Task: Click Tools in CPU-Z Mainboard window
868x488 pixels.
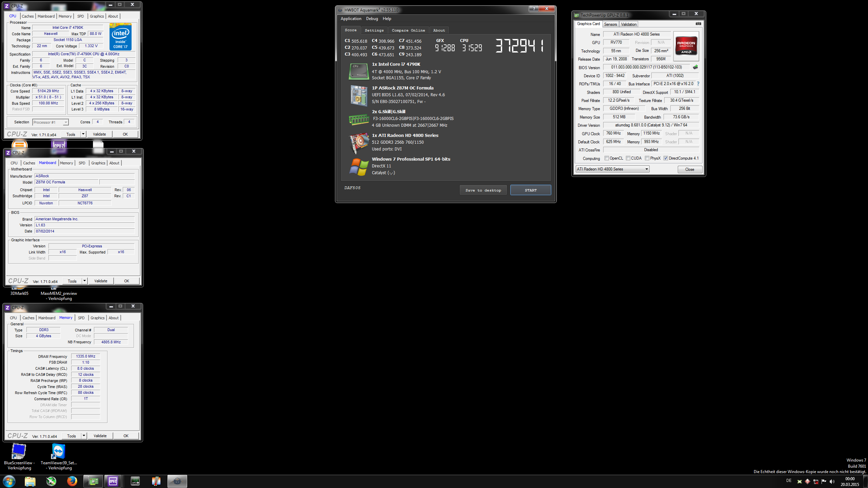Action: (x=72, y=281)
